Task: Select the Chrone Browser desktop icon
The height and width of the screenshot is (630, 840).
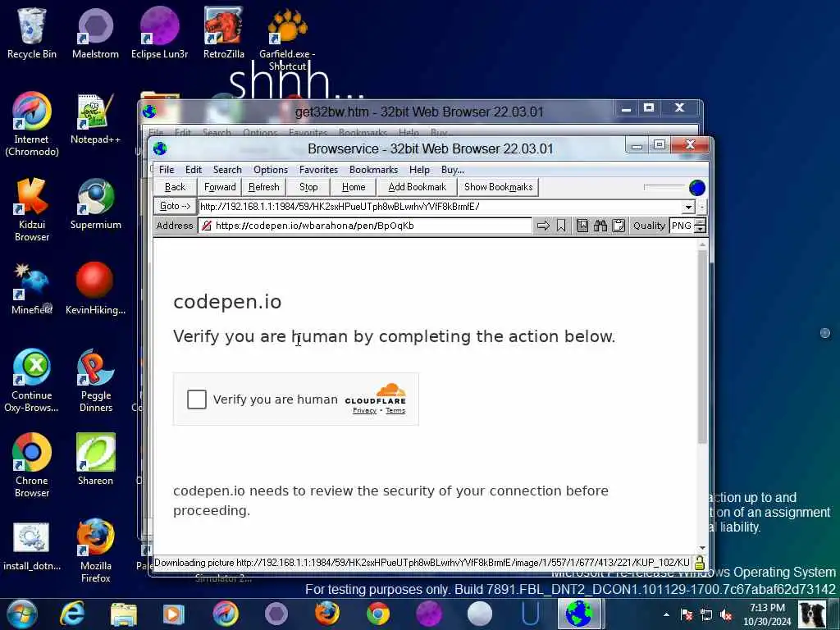Action: (x=32, y=466)
